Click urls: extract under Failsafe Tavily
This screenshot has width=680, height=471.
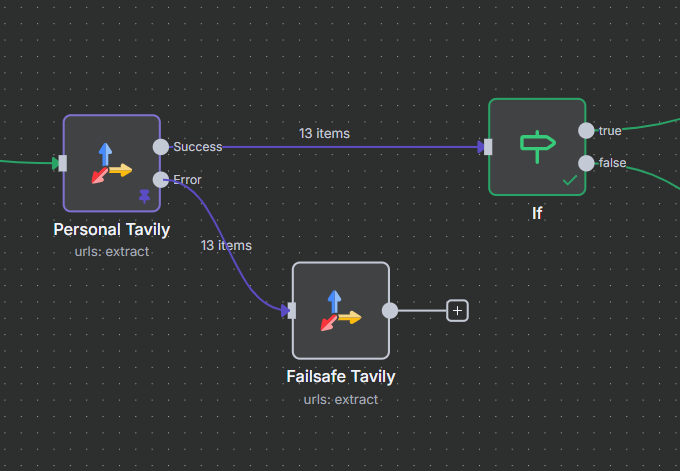pyautogui.click(x=341, y=399)
